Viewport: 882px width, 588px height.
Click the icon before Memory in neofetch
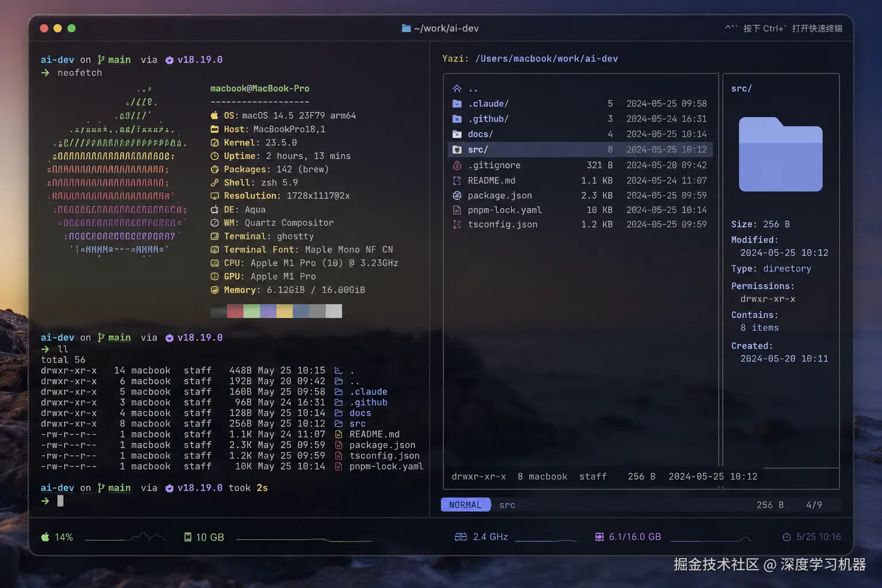[x=215, y=290]
